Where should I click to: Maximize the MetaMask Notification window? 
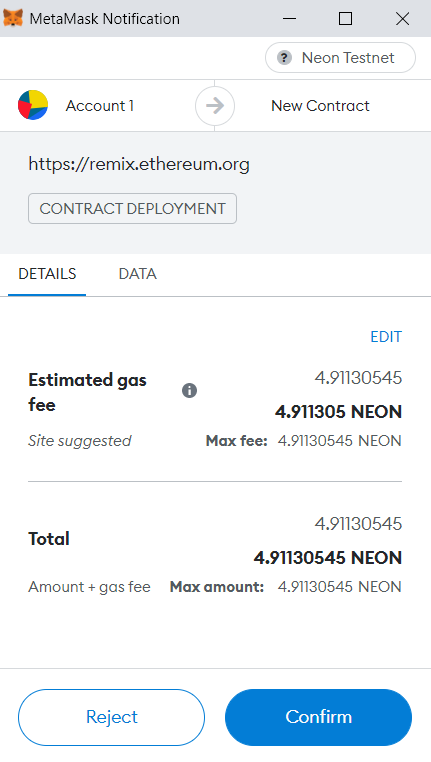(345, 18)
